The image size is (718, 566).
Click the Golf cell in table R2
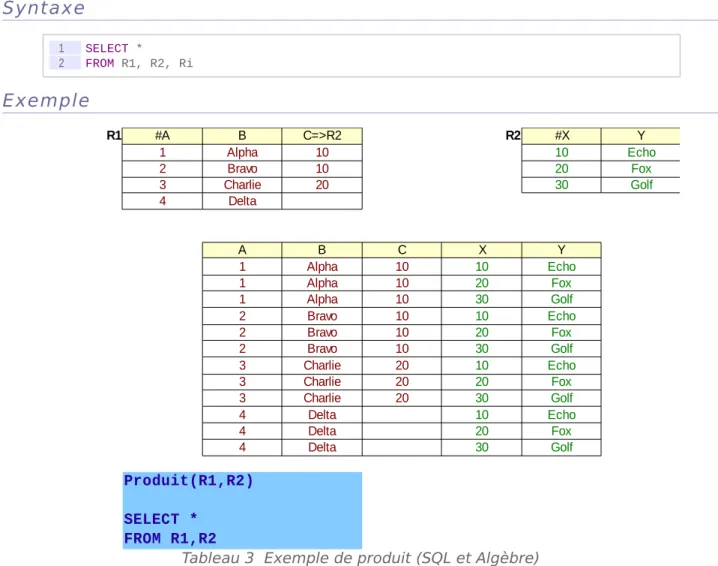(x=641, y=185)
